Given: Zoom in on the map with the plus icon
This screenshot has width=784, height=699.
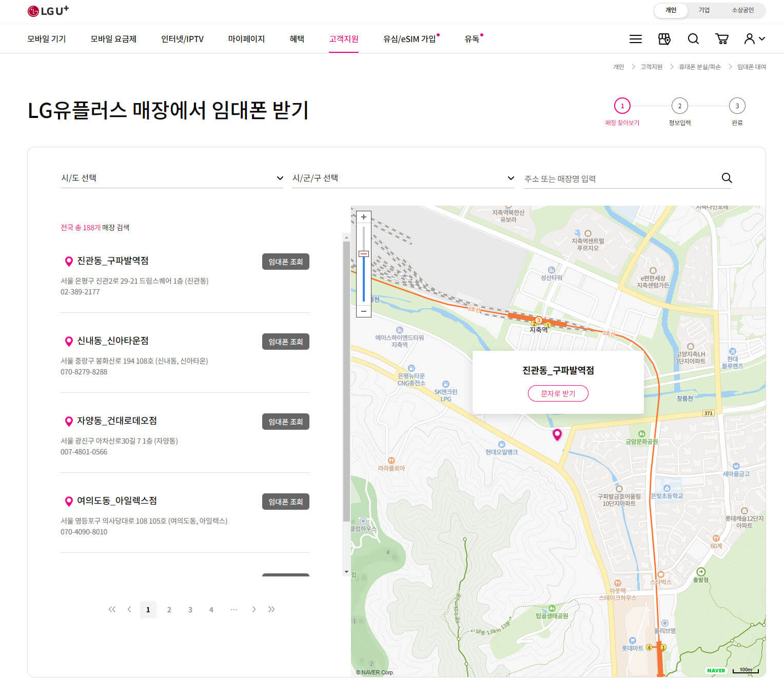Looking at the screenshot, I should 364,217.
